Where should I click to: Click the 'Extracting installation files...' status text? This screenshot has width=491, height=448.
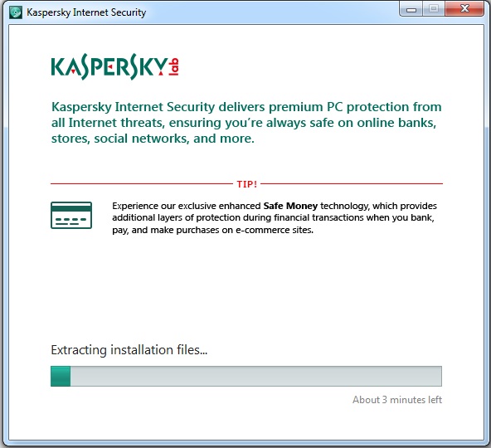pyautogui.click(x=129, y=350)
